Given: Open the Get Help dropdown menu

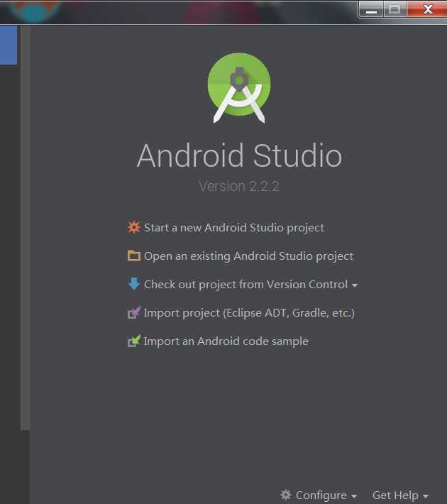Looking at the screenshot, I should (x=400, y=495).
